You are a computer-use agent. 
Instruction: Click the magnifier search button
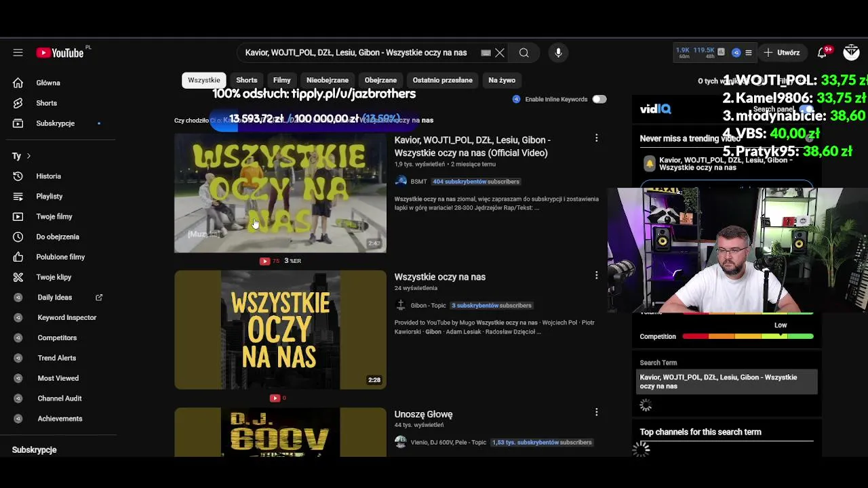click(524, 53)
